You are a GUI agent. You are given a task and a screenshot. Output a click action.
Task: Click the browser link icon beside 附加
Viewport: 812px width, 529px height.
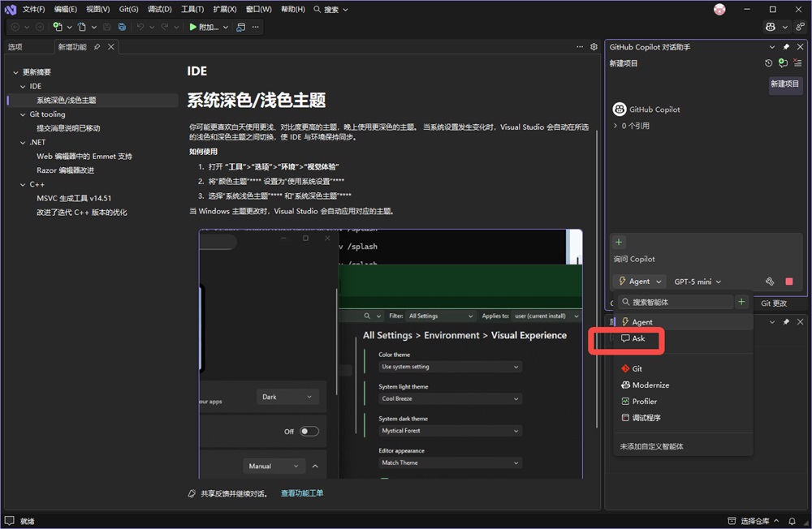pyautogui.click(x=241, y=27)
